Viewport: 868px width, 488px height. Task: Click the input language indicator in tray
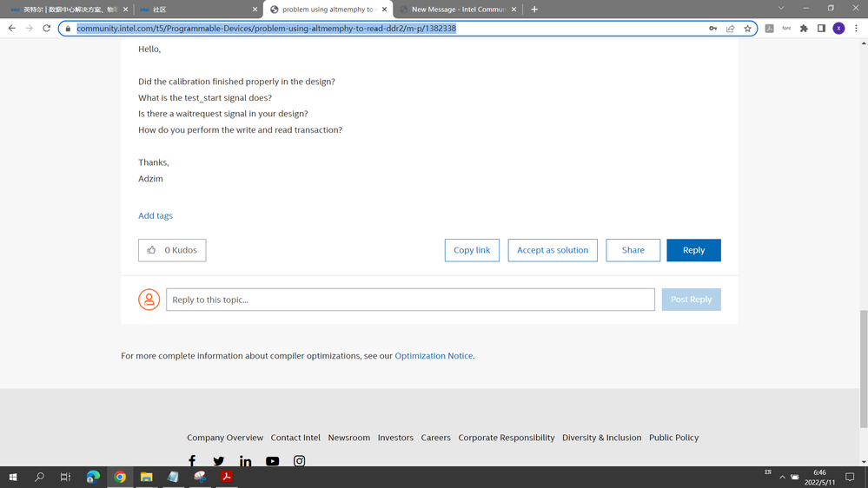tap(768, 472)
